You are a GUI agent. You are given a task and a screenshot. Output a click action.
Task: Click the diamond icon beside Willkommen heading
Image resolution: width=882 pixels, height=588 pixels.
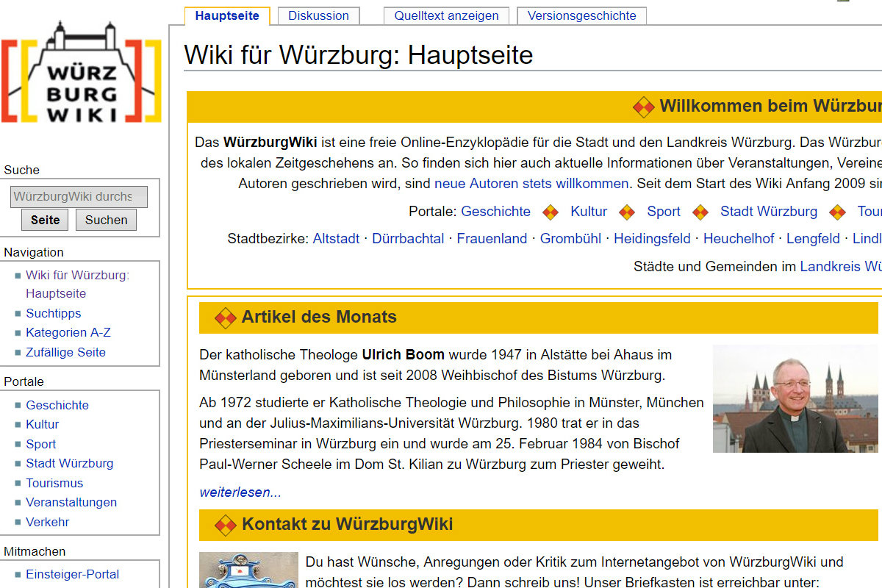pos(644,107)
